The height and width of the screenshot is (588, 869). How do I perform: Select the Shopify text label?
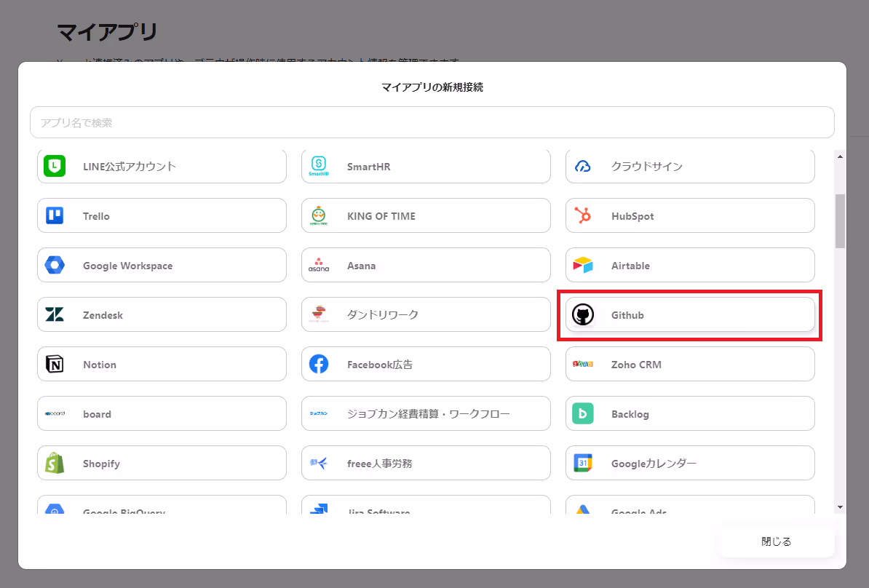point(101,464)
